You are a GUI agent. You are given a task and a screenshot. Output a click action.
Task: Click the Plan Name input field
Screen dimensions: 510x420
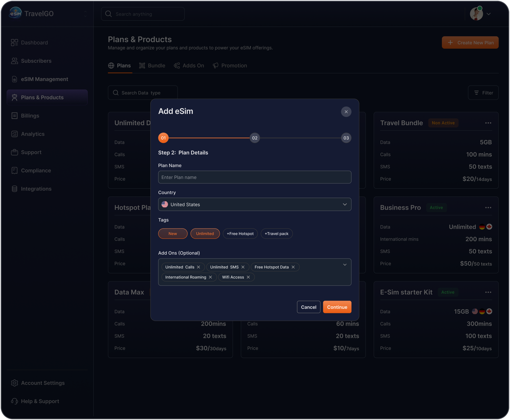255,177
